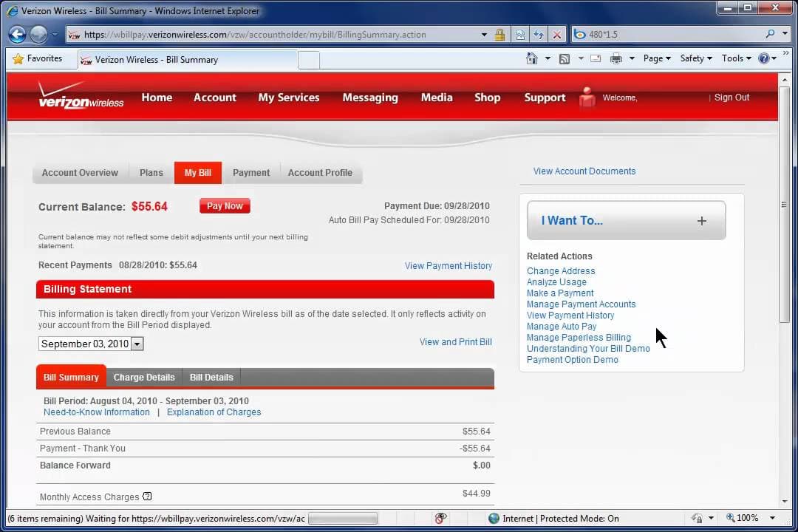Click the Home page icon in command bar
Screen dimensions: 798x532
point(531,58)
